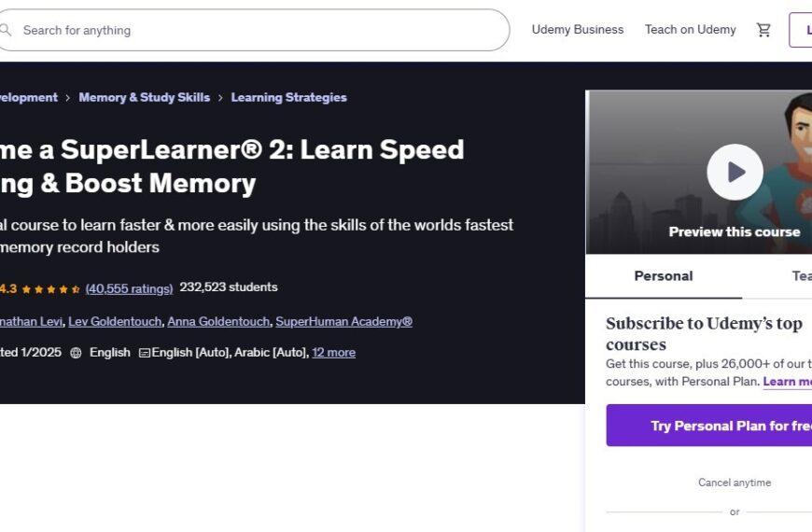Click Try Personal Plan for free button
Viewport: 812px width, 532px height.
click(709, 426)
